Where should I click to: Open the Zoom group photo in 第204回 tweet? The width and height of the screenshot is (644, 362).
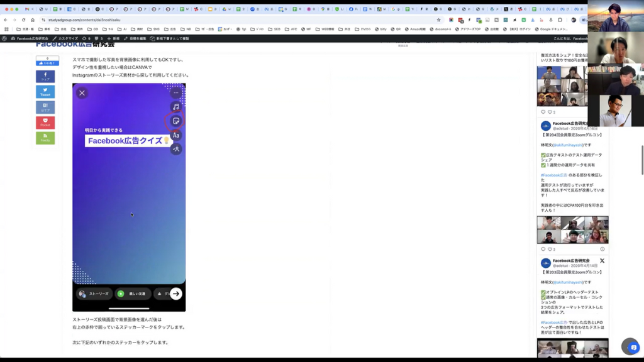[x=572, y=230]
